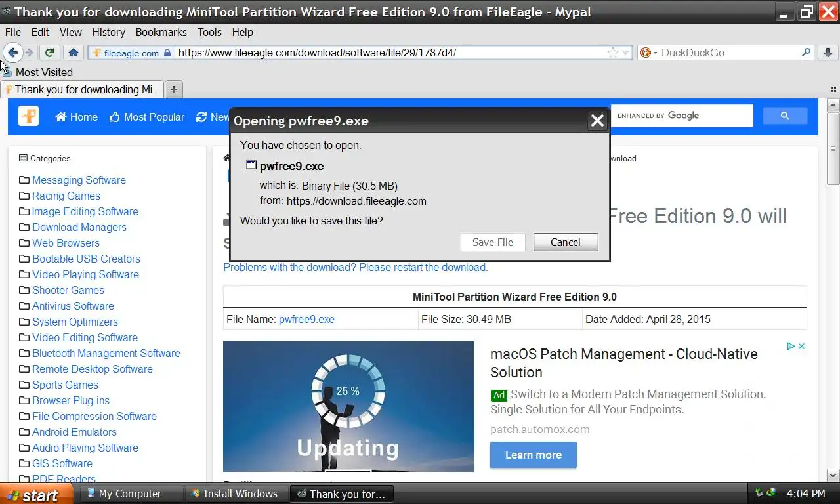Image resolution: width=840 pixels, height=504 pixels.
Task: Open Download Managers category
Action: (79, 227)
